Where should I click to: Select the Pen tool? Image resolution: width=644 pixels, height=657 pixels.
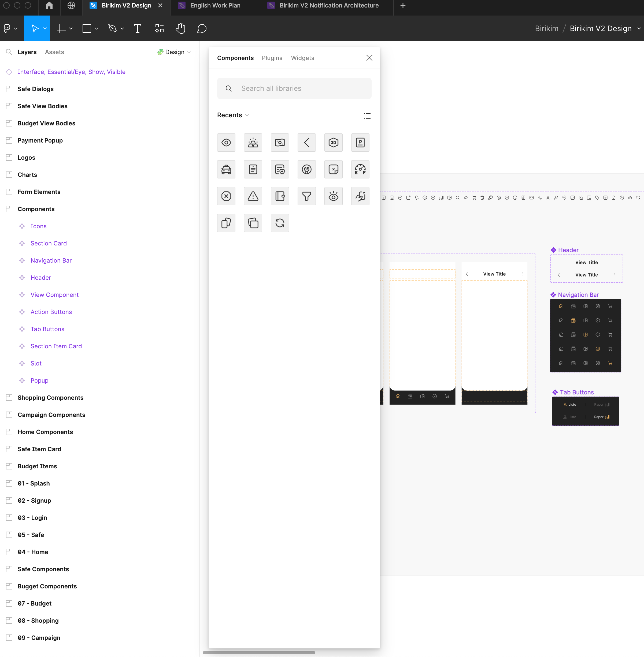point(112,28)
